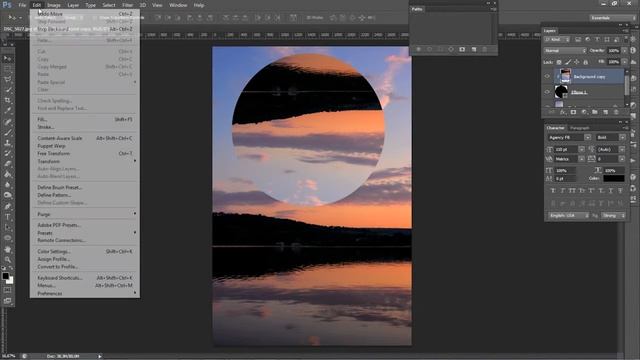
Task: Change the screen mode from the toolbar
Action: 7,301
